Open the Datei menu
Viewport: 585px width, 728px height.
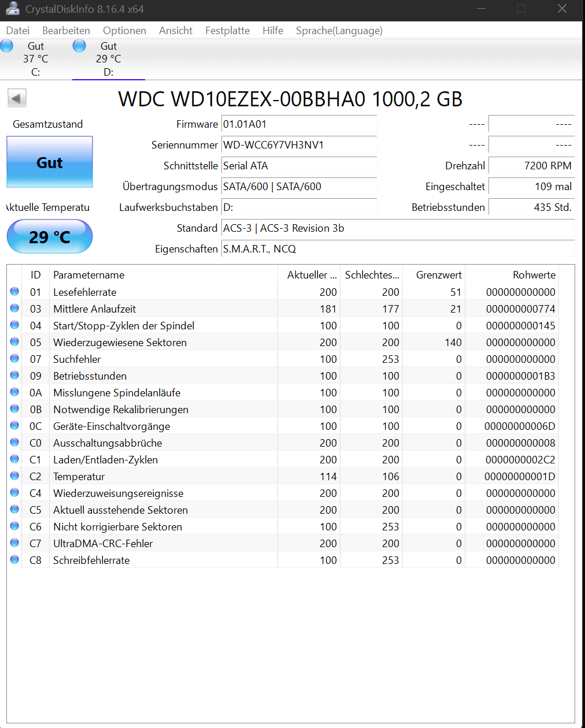click(18, 31)
